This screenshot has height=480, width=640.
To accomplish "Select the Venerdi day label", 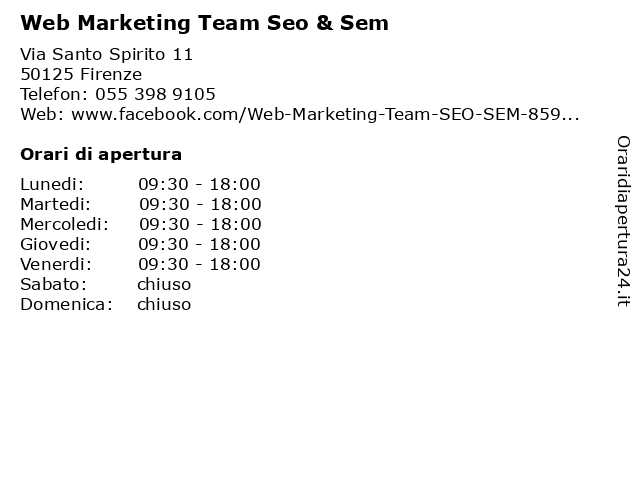I will (56, 264).
